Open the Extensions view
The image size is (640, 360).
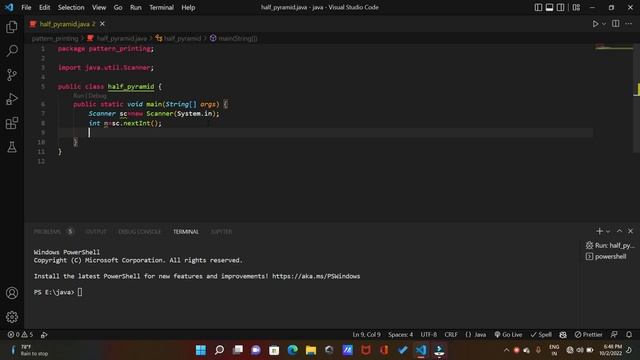coord(12,123)
